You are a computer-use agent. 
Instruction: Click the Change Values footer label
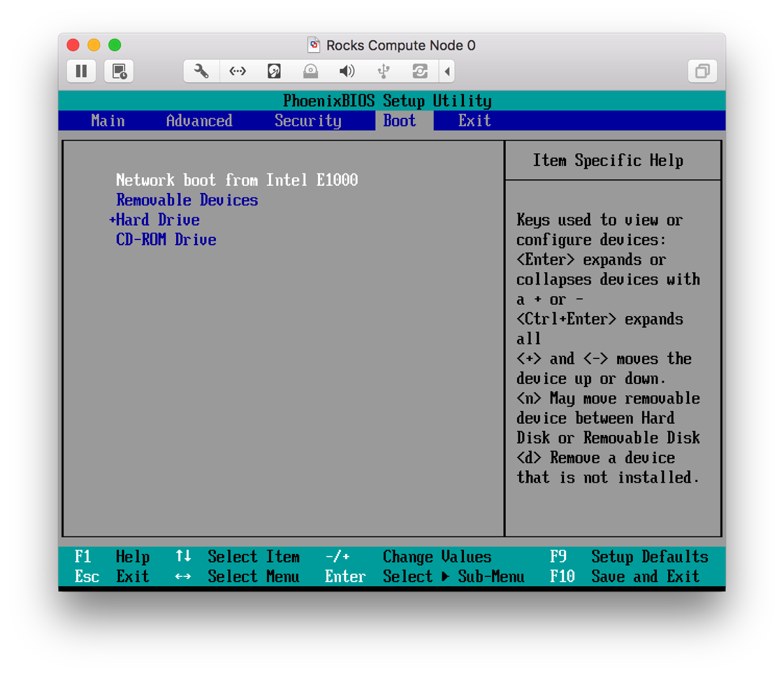point(437,557)
